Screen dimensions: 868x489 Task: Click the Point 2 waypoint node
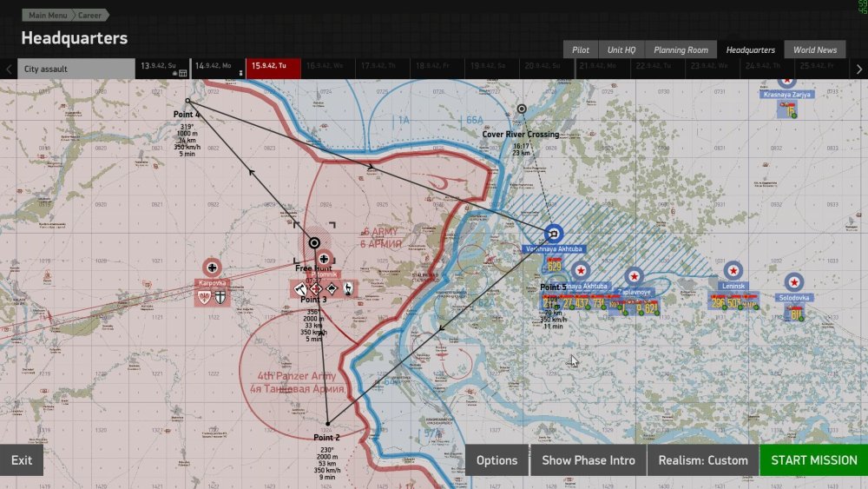pos(328,424)
